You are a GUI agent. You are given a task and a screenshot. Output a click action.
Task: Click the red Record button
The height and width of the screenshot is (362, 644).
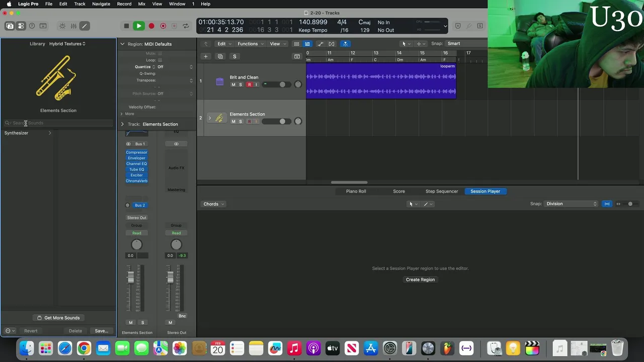pyautogui.click(x=151, y=26)
